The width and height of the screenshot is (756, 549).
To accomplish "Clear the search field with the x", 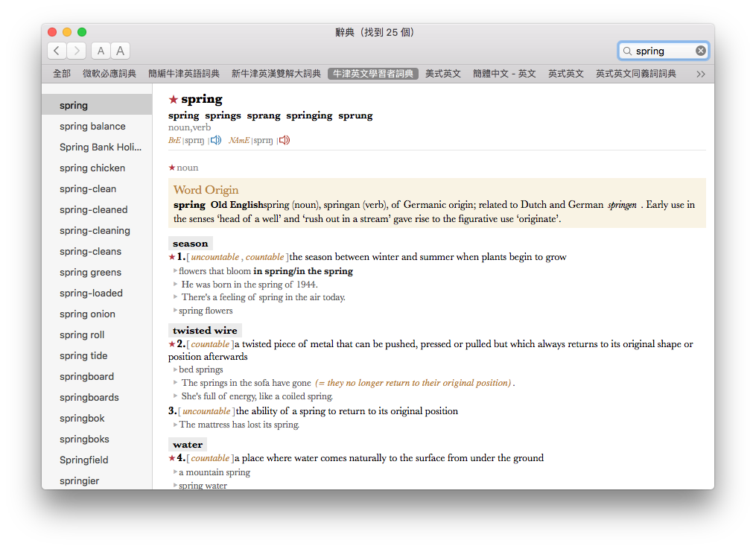I will tap(701, 51).
